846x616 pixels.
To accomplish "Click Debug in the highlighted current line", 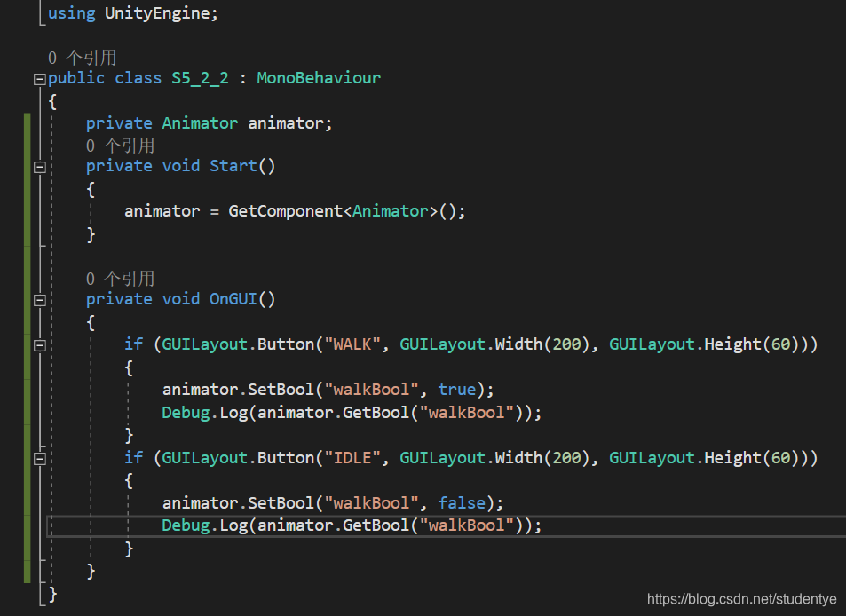I will click(186, 526).
